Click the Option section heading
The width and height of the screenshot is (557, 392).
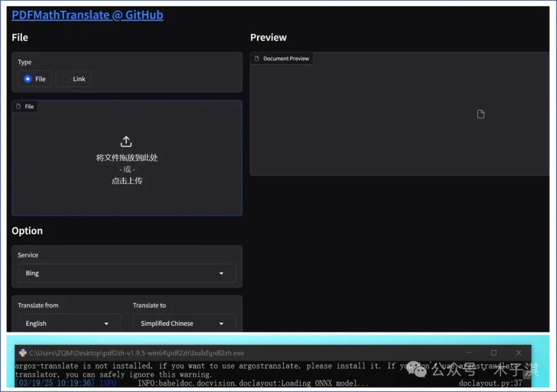pyautogui.click(x=27, y=231)
